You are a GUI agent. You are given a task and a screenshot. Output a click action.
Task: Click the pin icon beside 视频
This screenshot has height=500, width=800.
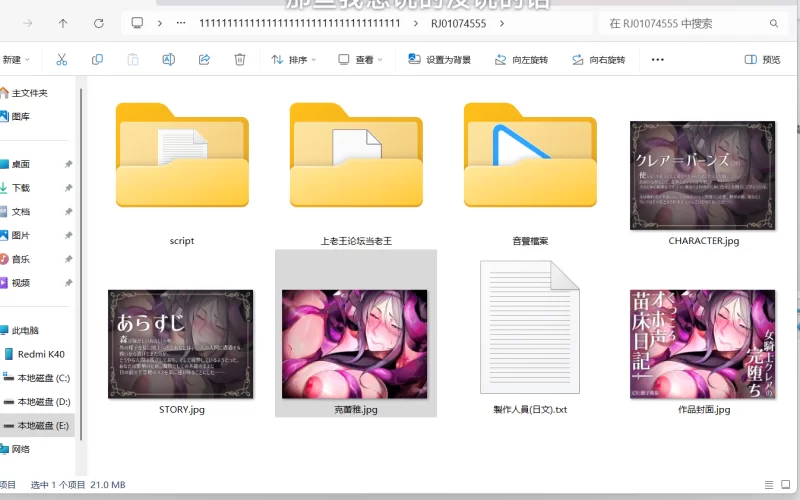coord(68,283)
